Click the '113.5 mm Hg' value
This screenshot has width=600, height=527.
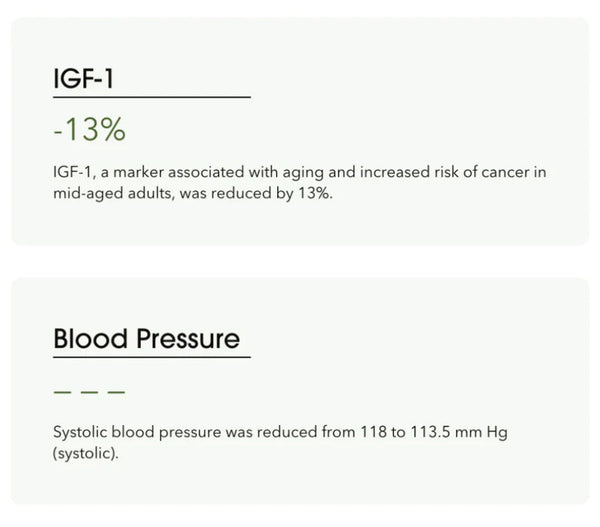point(459,432)
